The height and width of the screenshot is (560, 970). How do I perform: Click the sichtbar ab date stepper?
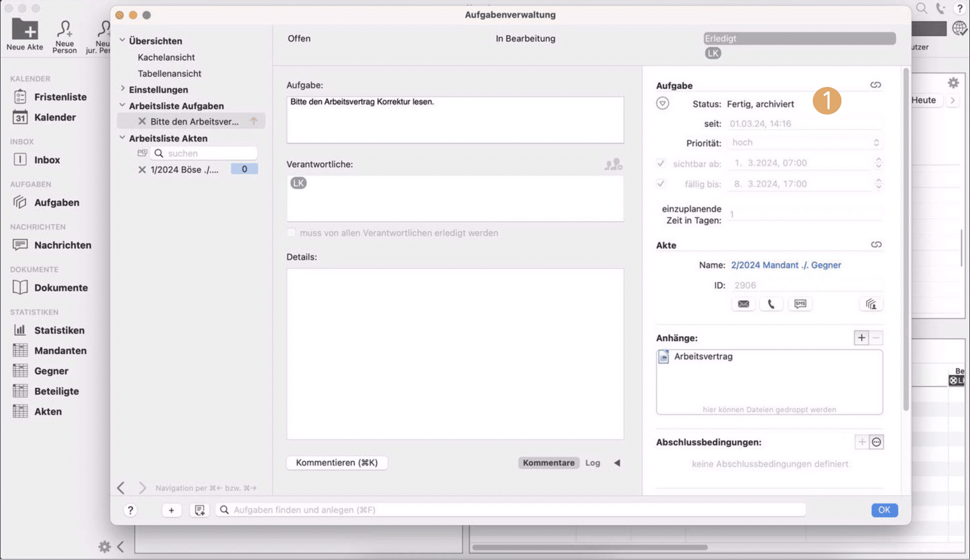[879, 163]
